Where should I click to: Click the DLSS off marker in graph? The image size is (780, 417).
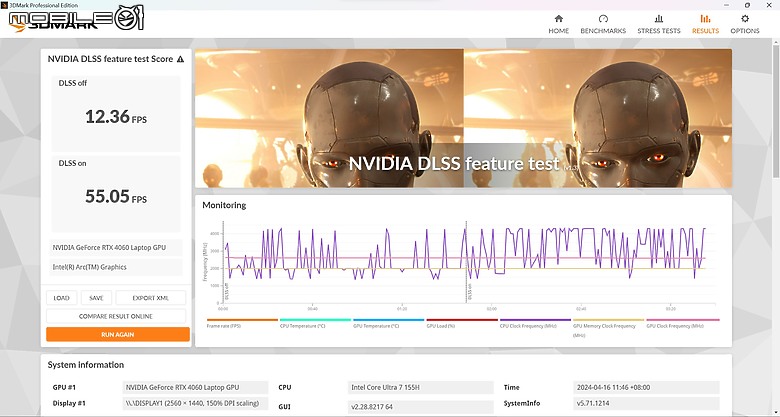pyautogui.click(x=226, y=292)
